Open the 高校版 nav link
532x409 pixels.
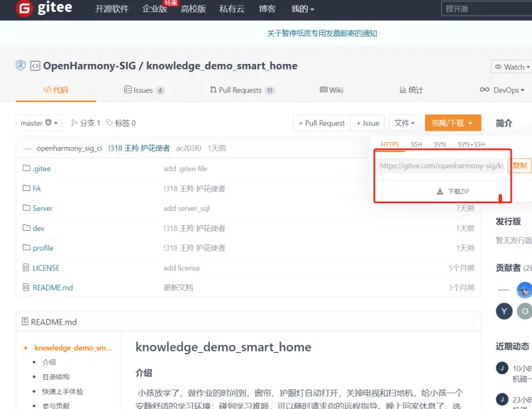coord(193,9)
